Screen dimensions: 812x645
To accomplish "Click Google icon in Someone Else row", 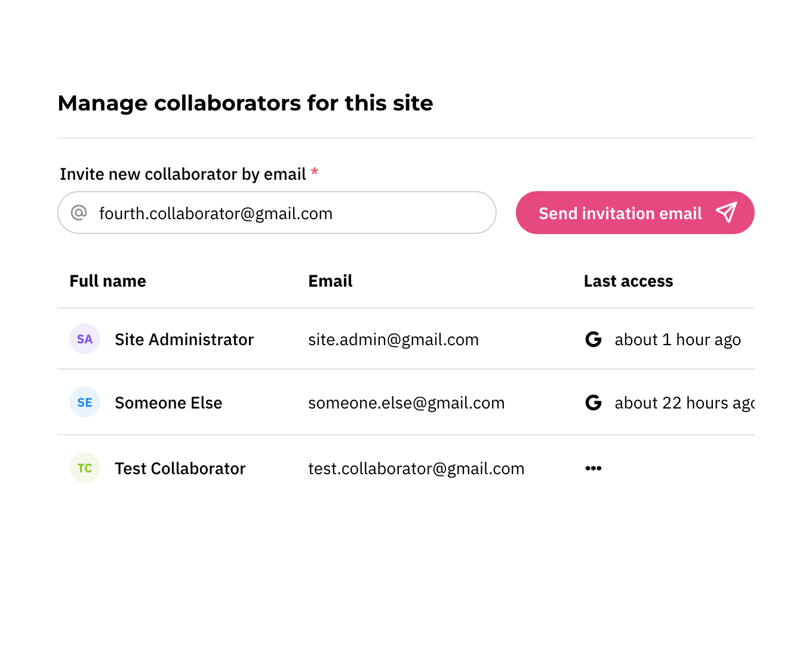I will (593, 403).
